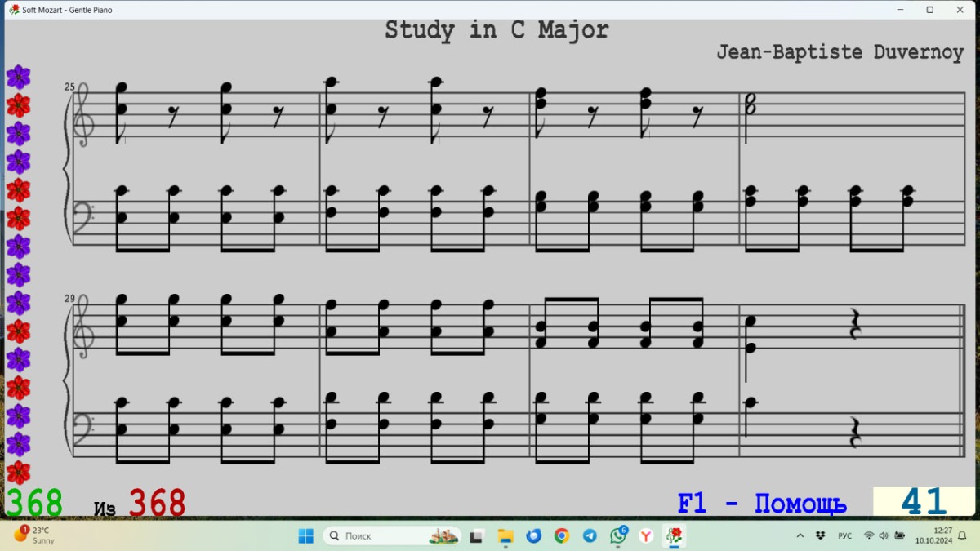Viewport: 980px width, 551px height.
Task: Switch the РУС input language
Action: tap(845, 536)
